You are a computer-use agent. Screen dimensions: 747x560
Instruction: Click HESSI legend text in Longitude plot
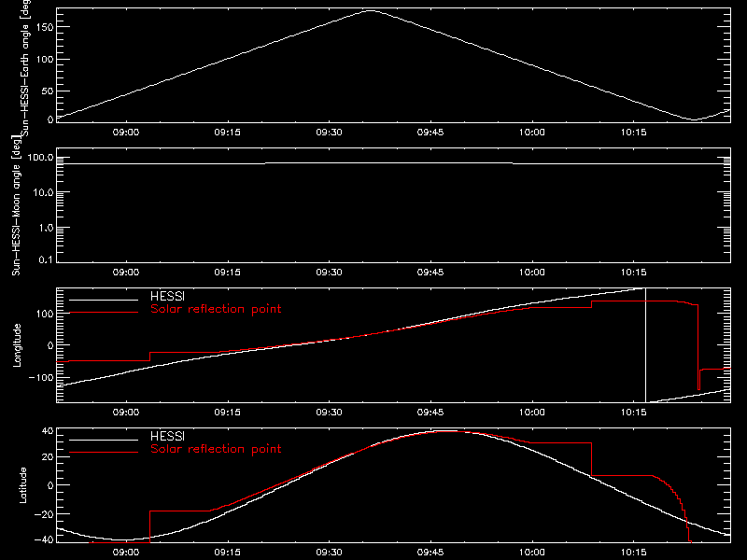click(167, 296)
